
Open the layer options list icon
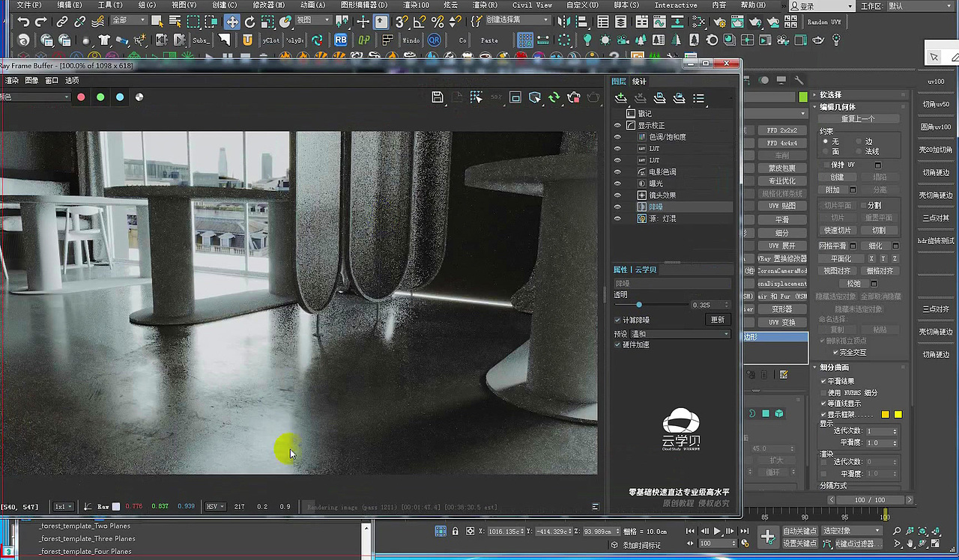point(700,97)
